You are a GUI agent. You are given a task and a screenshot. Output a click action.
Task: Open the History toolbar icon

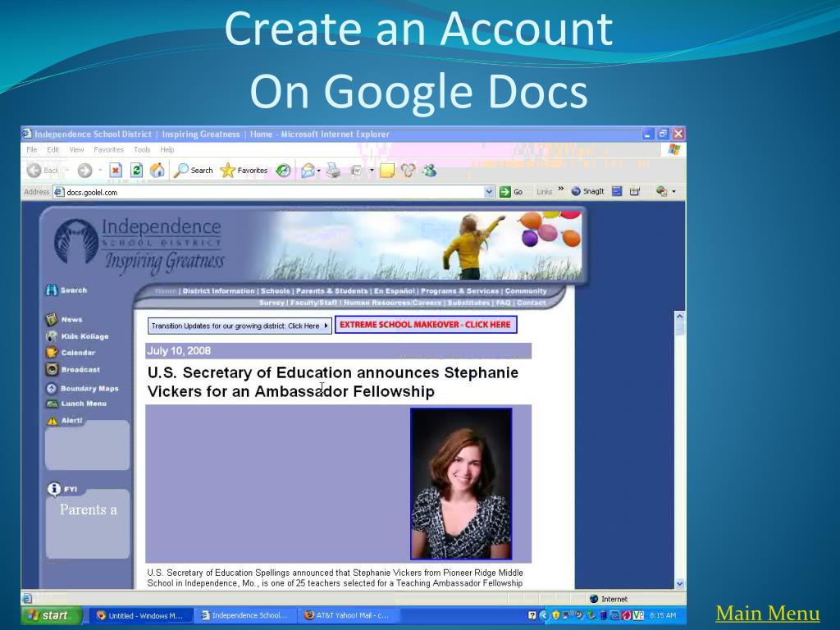coord(283,171)
